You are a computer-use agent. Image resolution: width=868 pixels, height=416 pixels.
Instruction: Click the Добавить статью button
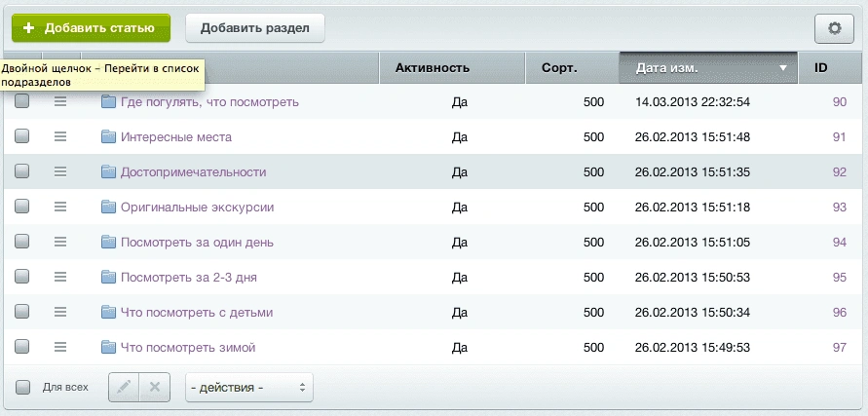92,28
